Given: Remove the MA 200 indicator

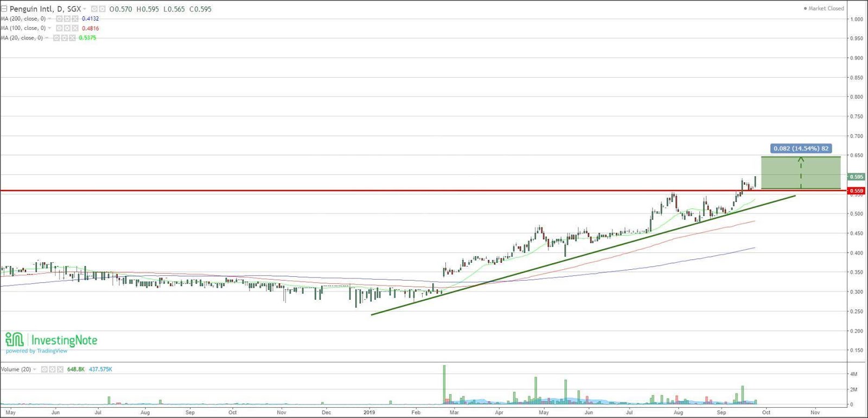Looking at the screenshot, I should (75, 18).
